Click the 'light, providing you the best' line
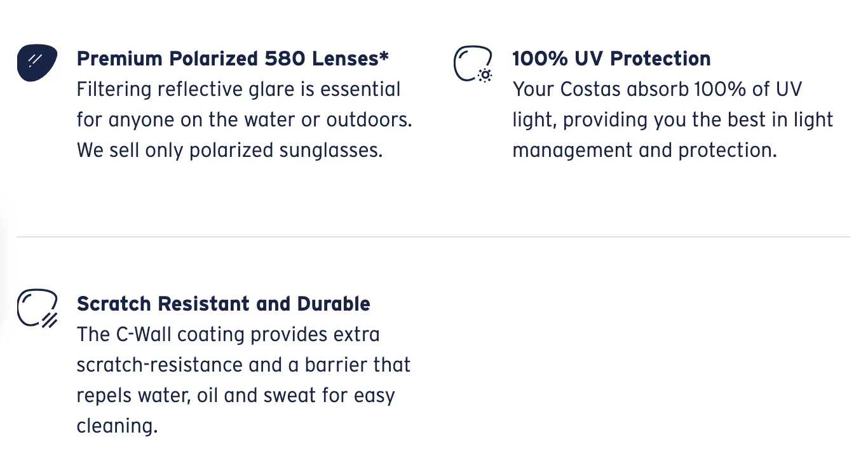 pos(672,119)
